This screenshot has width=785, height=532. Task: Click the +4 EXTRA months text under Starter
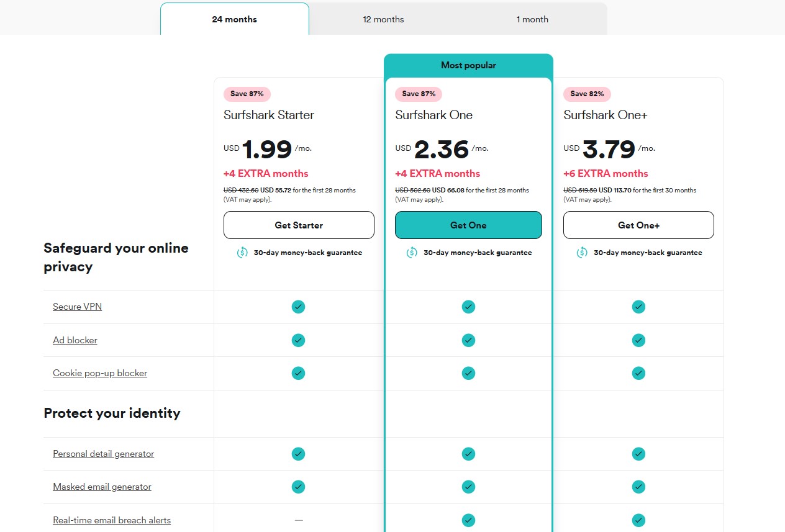point(266,174)
